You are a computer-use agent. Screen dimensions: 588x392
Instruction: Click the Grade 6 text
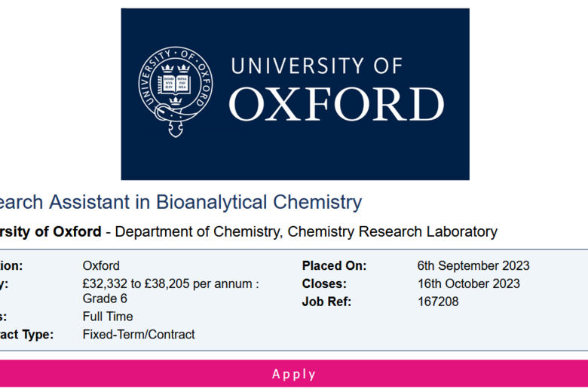tap(105, 299)
